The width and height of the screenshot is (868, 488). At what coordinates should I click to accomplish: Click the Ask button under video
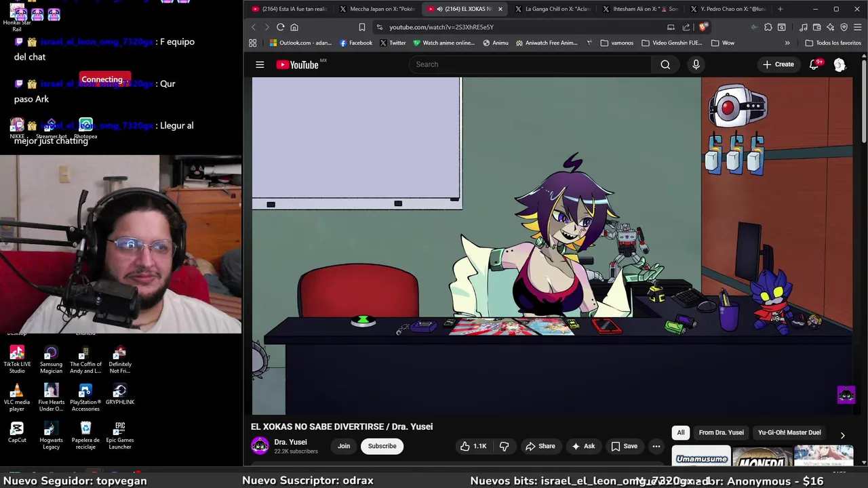click(x=583, y=446)
